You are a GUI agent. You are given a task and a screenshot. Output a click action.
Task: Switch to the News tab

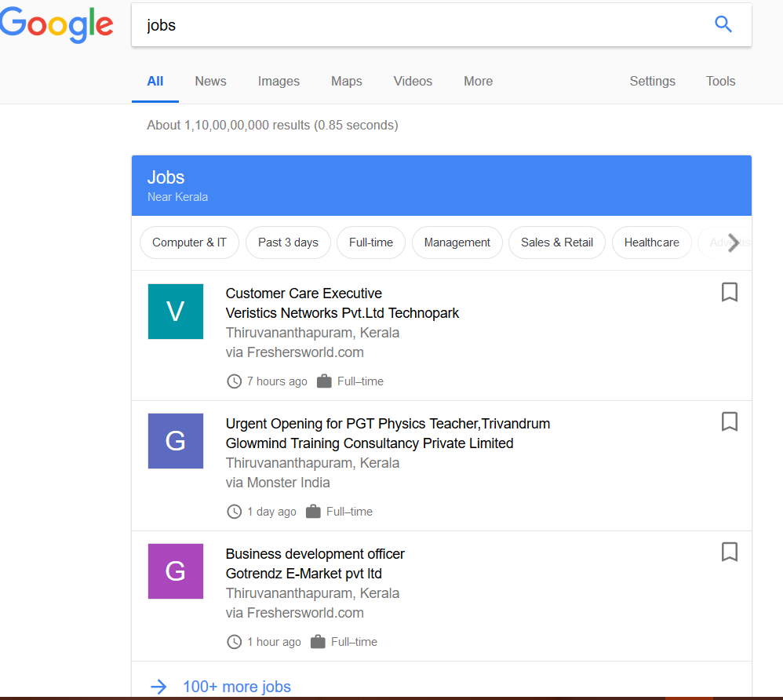[211, 82]
